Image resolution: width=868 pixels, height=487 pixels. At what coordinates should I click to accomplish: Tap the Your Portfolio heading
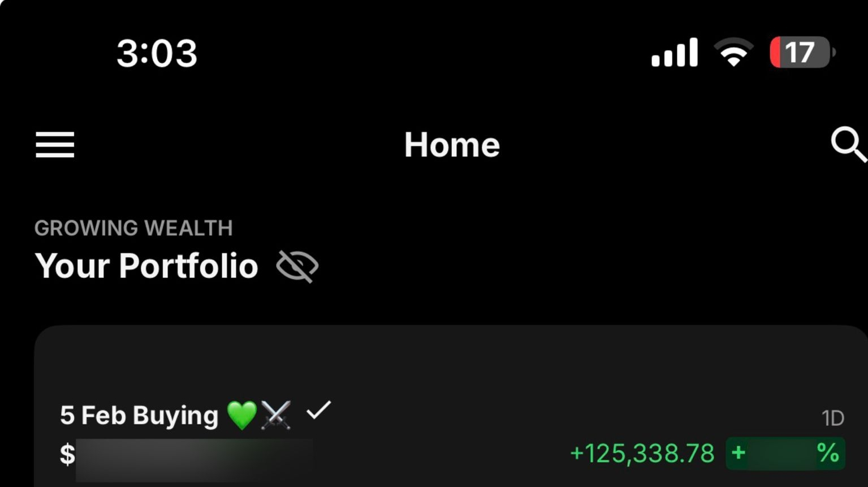146,266
